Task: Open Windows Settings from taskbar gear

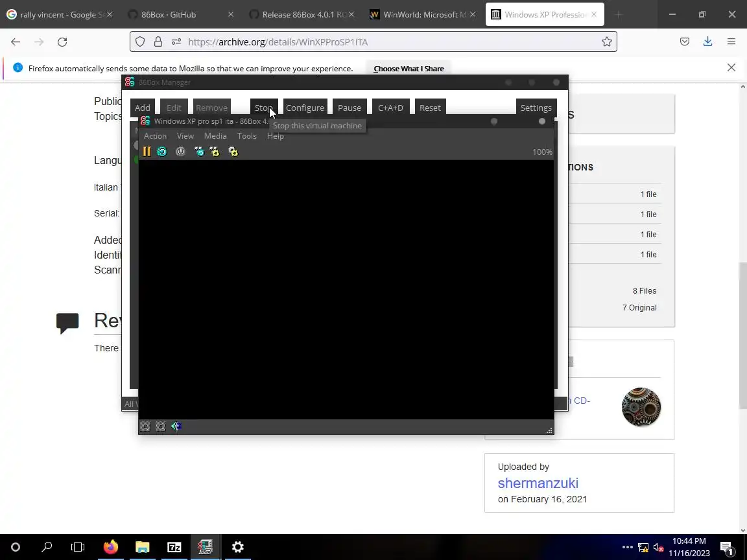Action: (x=238, y=547)
